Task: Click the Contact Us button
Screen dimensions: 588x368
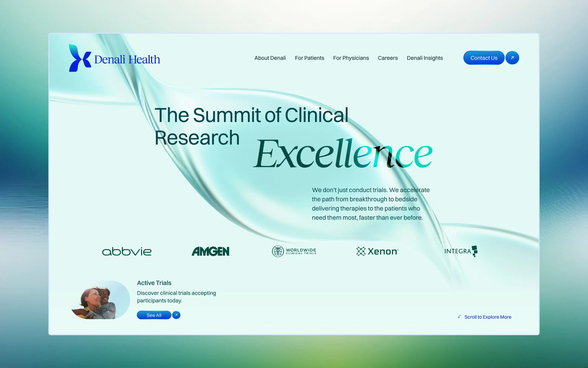Action: [x=484, y=58]
